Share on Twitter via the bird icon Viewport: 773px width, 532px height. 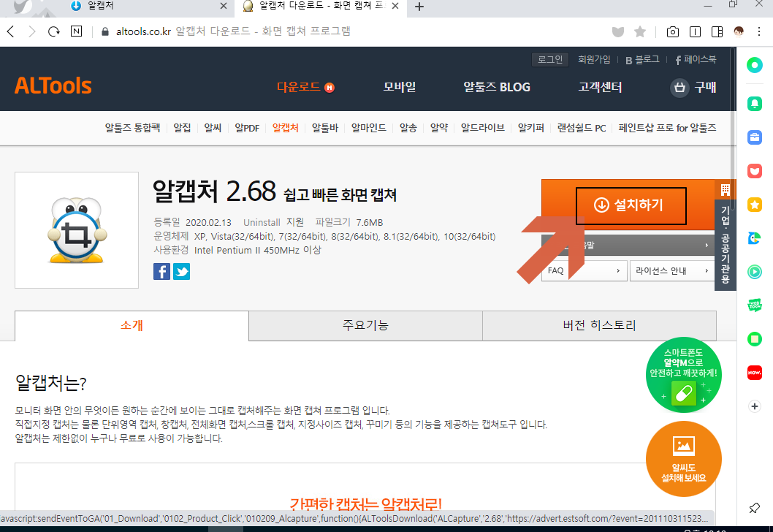pyautogui.click(x=181, y=272)
